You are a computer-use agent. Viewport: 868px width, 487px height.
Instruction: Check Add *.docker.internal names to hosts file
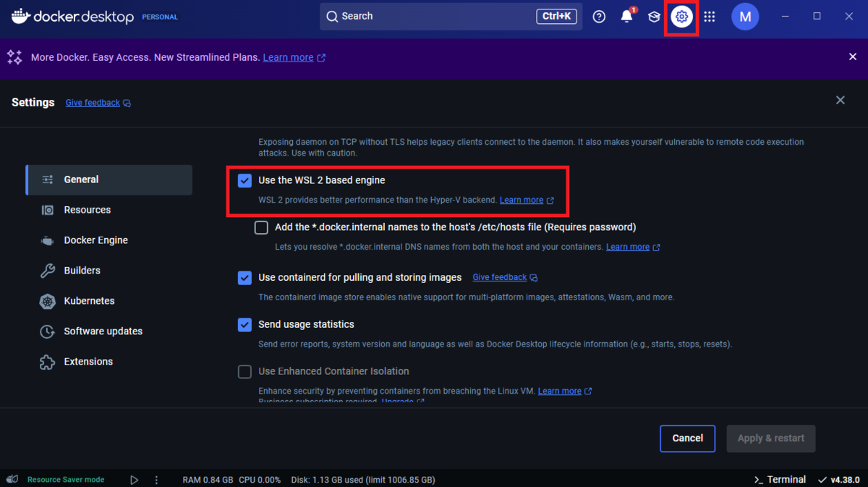(261, 227)
